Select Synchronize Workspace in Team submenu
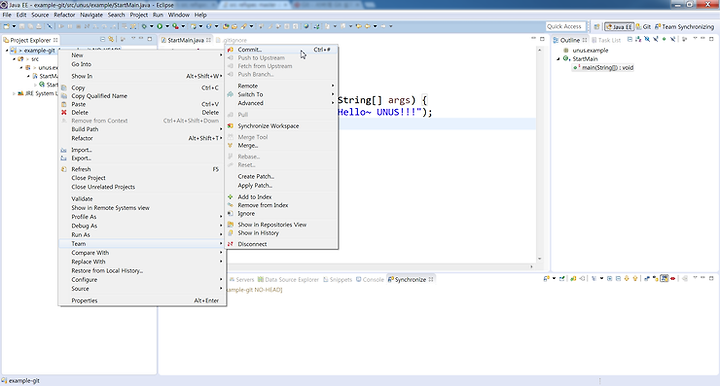This screenshot has width=720, height=386. (281, 126)
